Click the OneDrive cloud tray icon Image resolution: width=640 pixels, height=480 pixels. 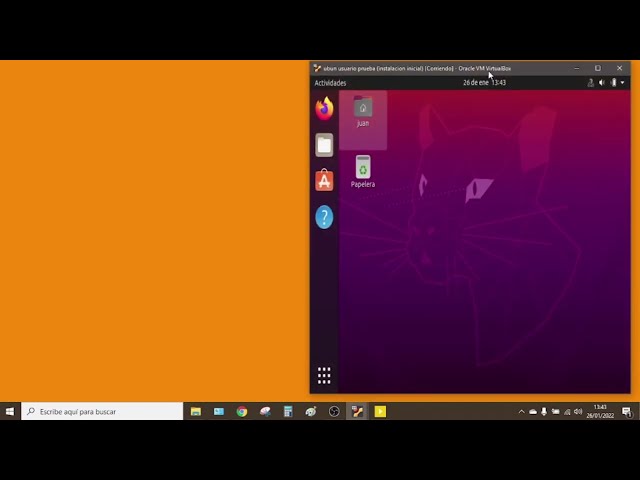click(x=533, y=412)
